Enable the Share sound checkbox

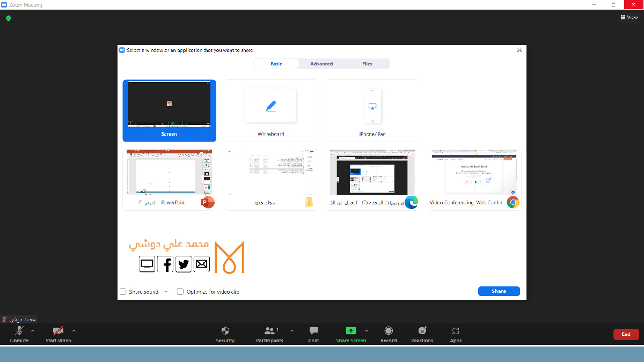click(123, 292)
